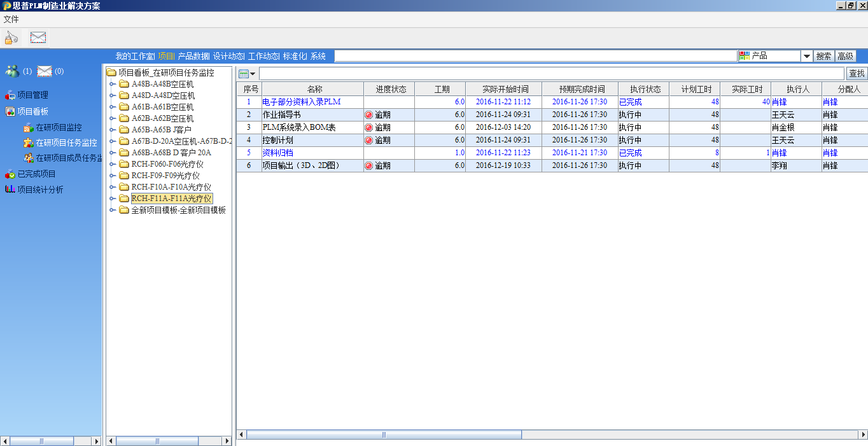Expand the A48B-A48B空压机 tree node
868x446 pixels.
click(113, 84)
